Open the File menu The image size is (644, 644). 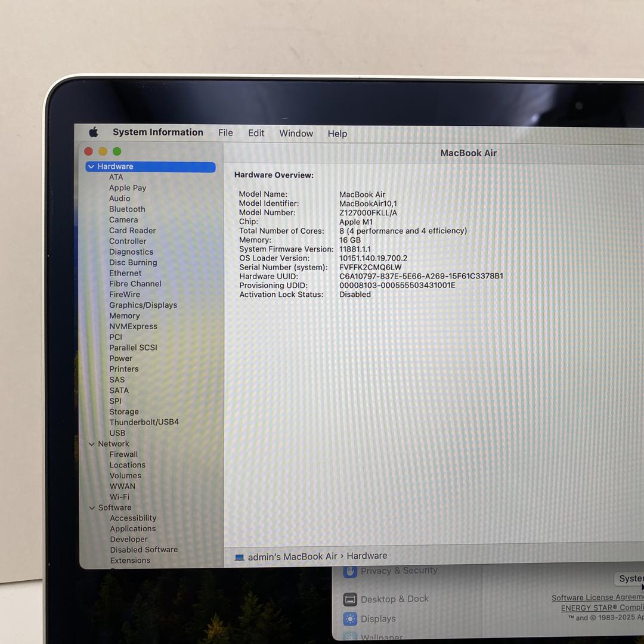pyautogui.click(x=225, y=132)
